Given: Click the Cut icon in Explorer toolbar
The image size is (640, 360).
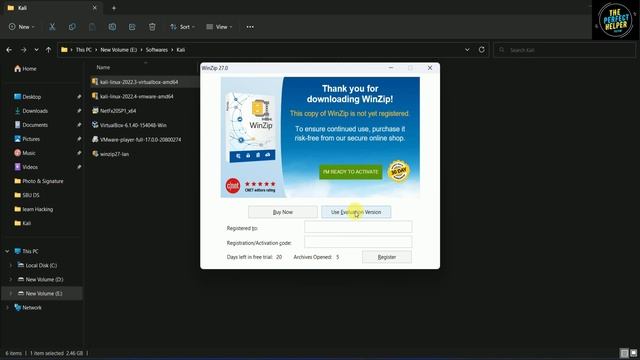Looking at the screenshot, I should coord(52,27).
